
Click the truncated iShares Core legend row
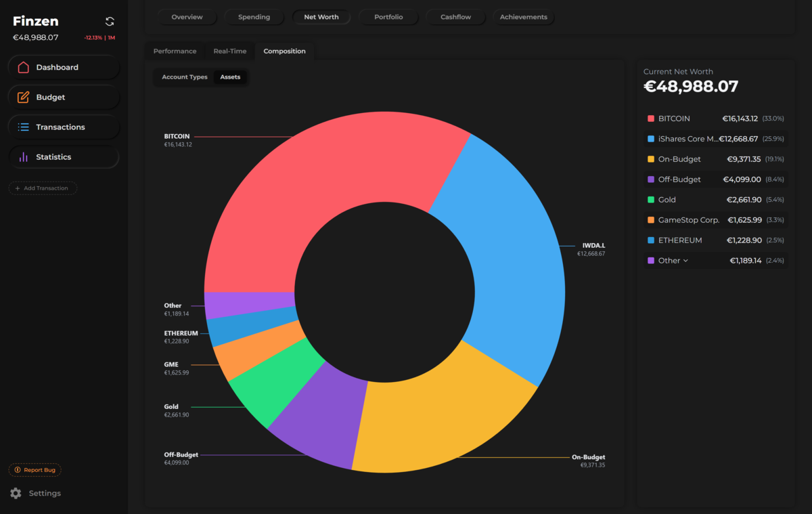(715, 139)
